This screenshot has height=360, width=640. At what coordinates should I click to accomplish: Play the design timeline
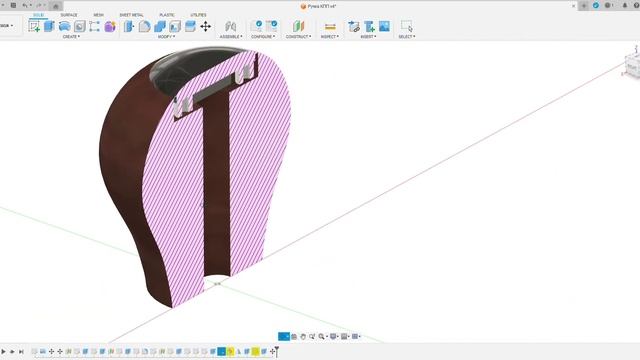click(x=3, y=351)
